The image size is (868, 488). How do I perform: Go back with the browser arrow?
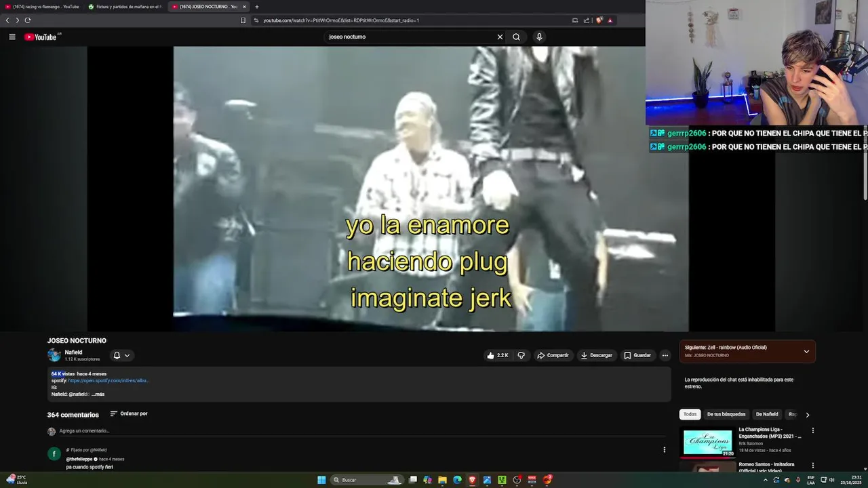pos(7,20)
